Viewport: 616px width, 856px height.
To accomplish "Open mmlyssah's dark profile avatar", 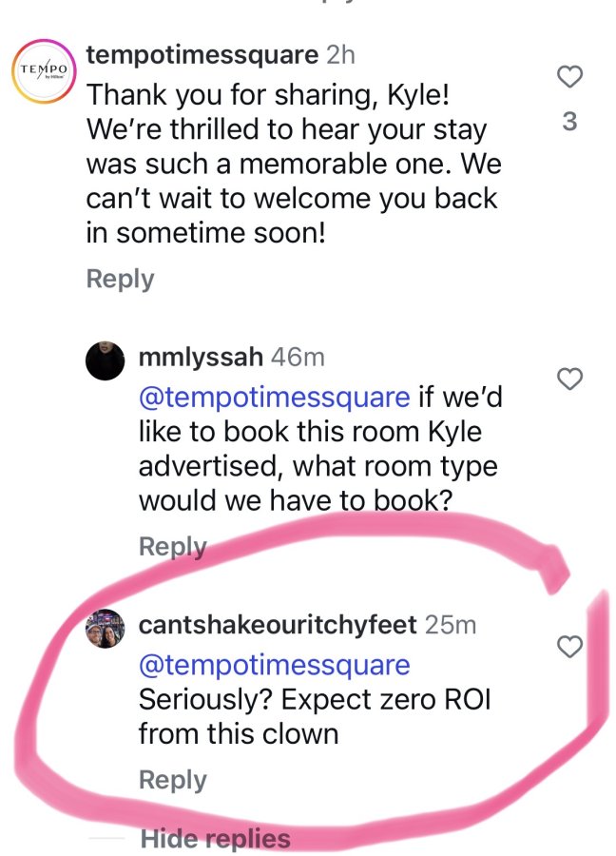I will [106, 360].
